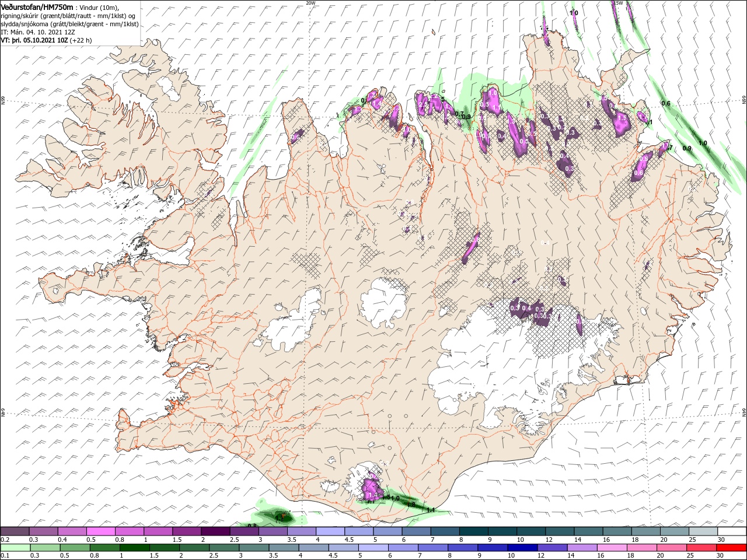This screenshot has height=560, width=747.
Task: Pick the periwinkle 7 swatch in the lower legend row
Action: click(432, 548)
